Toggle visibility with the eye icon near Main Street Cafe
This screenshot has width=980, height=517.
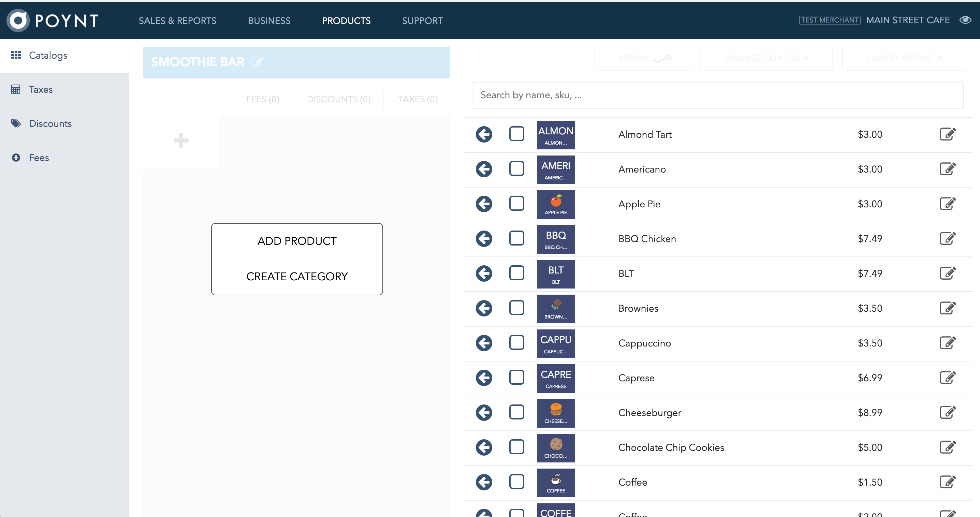(x=966, y=20)
